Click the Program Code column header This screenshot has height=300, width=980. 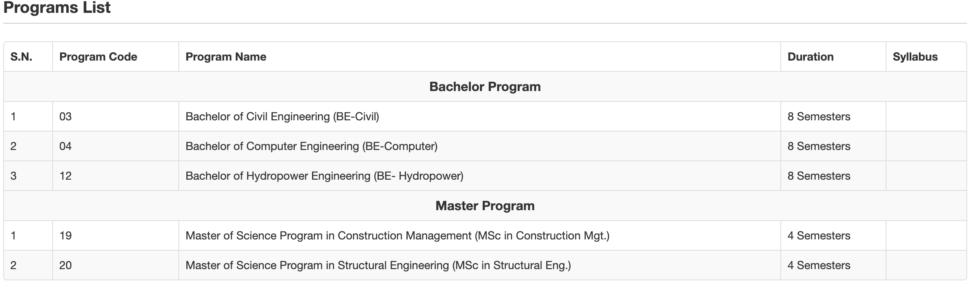point(98,57)
